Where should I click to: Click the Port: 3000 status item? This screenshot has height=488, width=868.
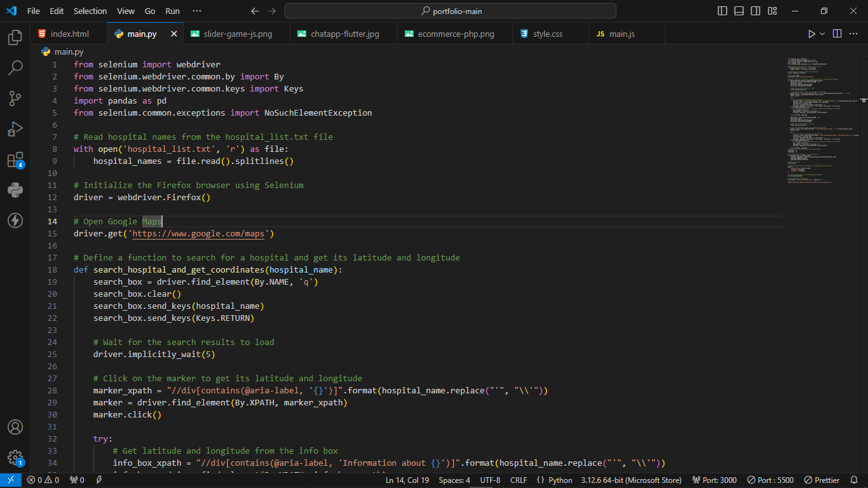point(714,480)
